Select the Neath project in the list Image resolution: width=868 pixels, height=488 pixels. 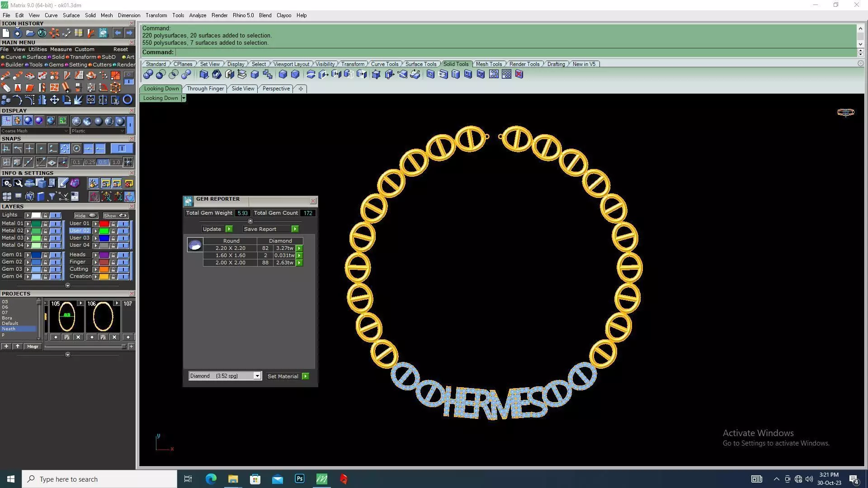18,329
